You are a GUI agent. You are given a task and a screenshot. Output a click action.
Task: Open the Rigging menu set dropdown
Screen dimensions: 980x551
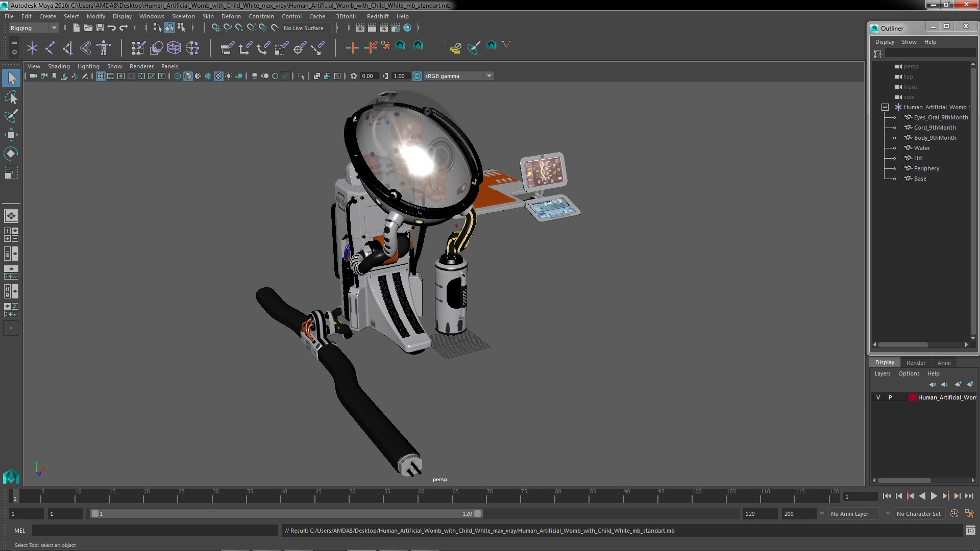point(33,28)
